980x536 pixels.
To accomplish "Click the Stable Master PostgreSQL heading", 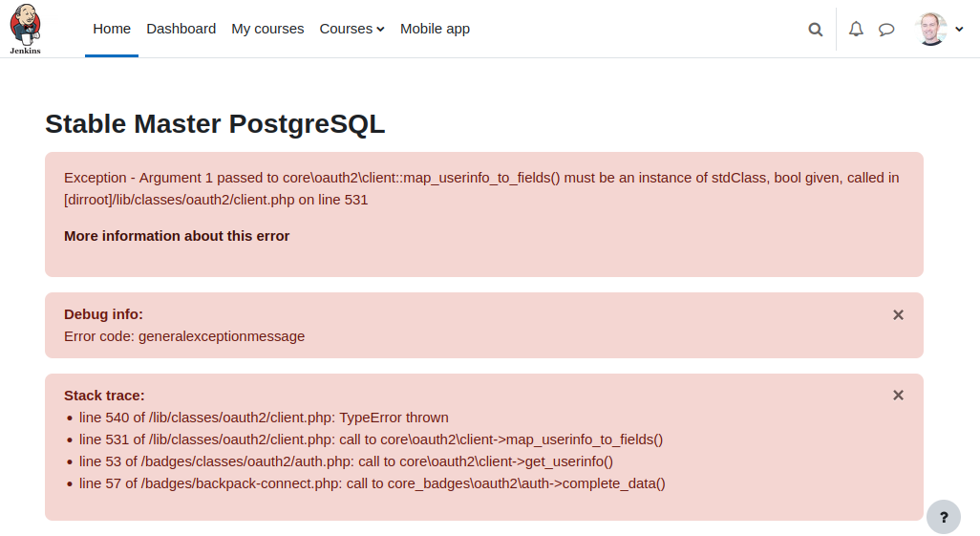I will 215,124.
